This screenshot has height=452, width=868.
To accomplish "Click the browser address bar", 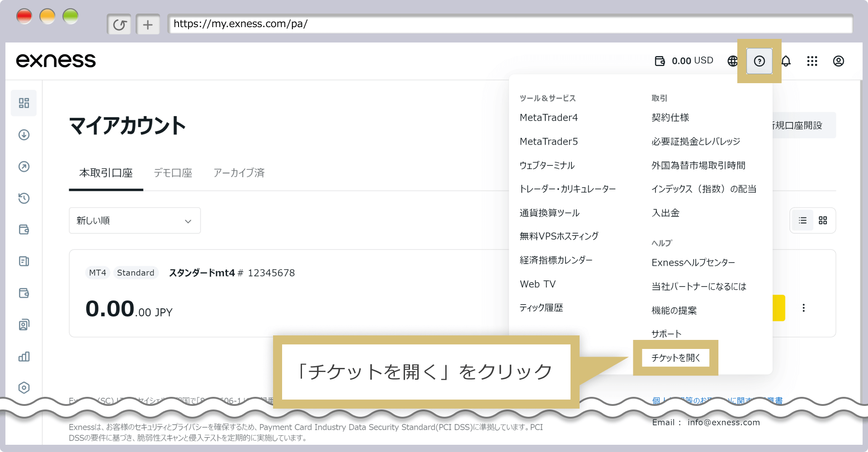I will (510, 24).
